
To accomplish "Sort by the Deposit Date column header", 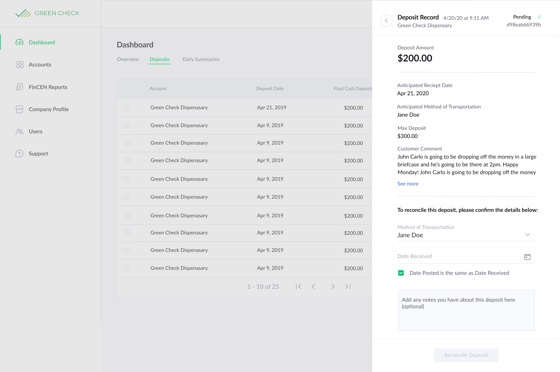I will click(270, 89).
